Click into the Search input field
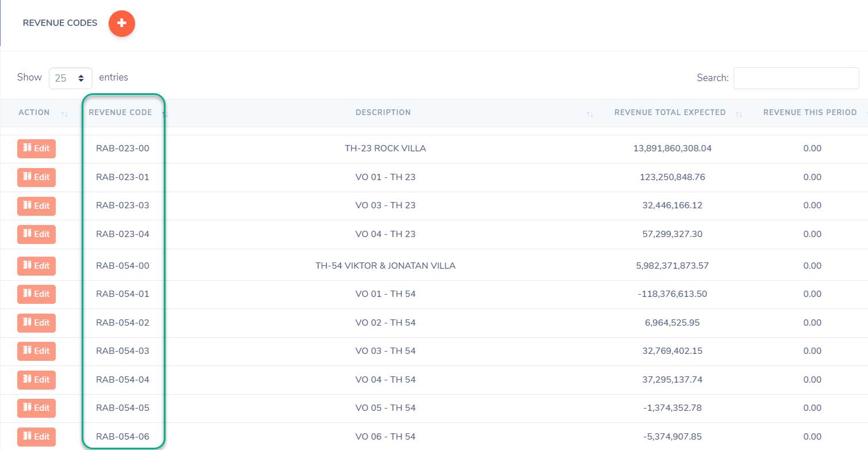The image size is (868, 450). point(796,78)
